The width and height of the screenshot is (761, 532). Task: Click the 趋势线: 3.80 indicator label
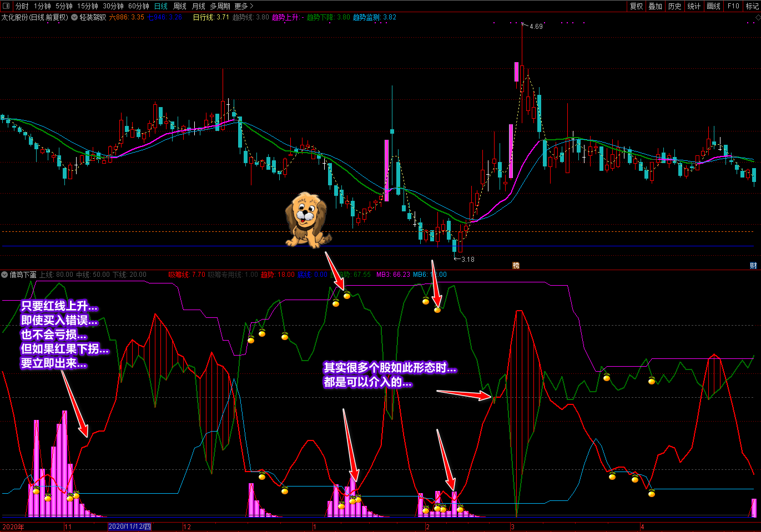point(251,17)
